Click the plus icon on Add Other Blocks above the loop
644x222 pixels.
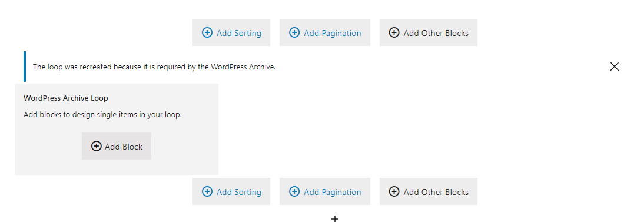pos(394,32)
